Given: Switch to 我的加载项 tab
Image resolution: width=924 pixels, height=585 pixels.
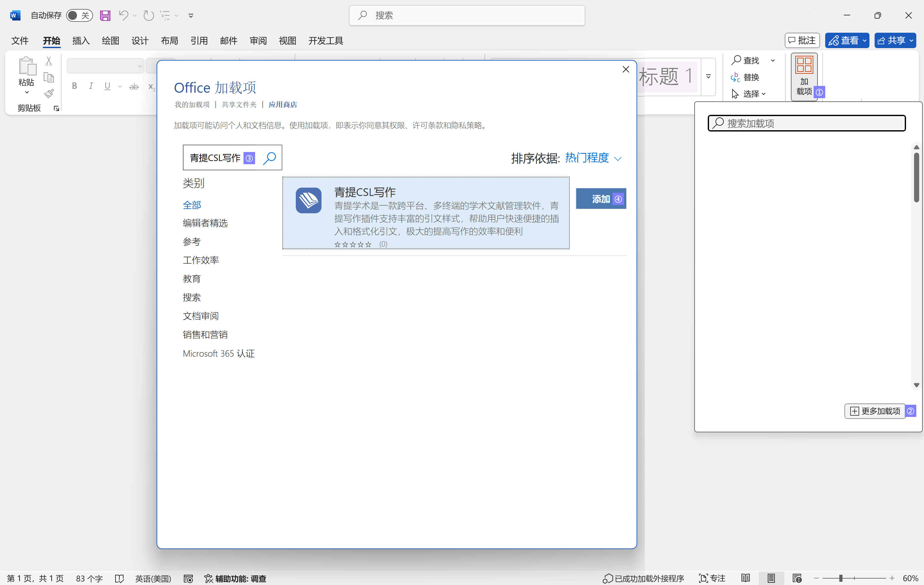Looking at the screenshot, I should (x=192, y=104).
